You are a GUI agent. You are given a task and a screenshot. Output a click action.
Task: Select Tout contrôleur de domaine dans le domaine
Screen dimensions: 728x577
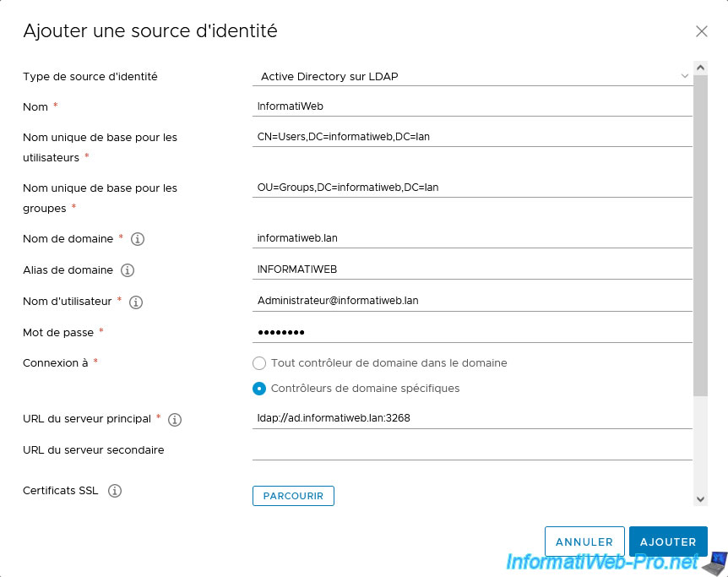[x=259, y=363]
